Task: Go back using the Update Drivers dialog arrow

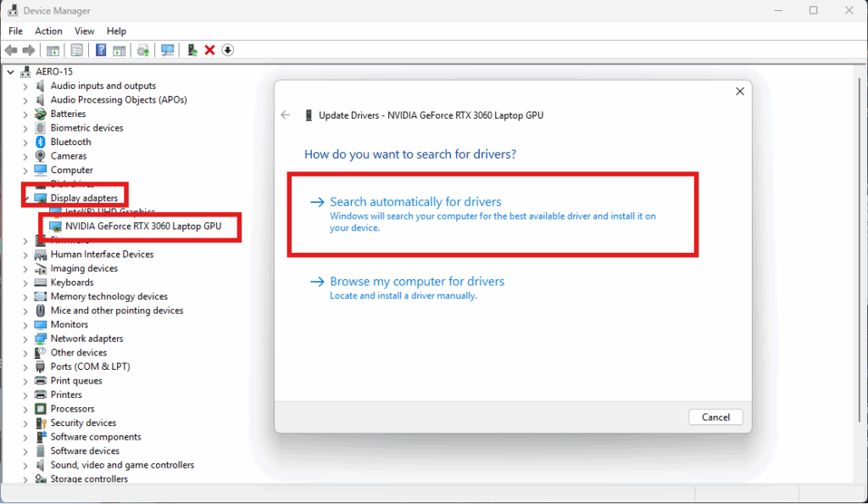Action: (x=285, y=115)
